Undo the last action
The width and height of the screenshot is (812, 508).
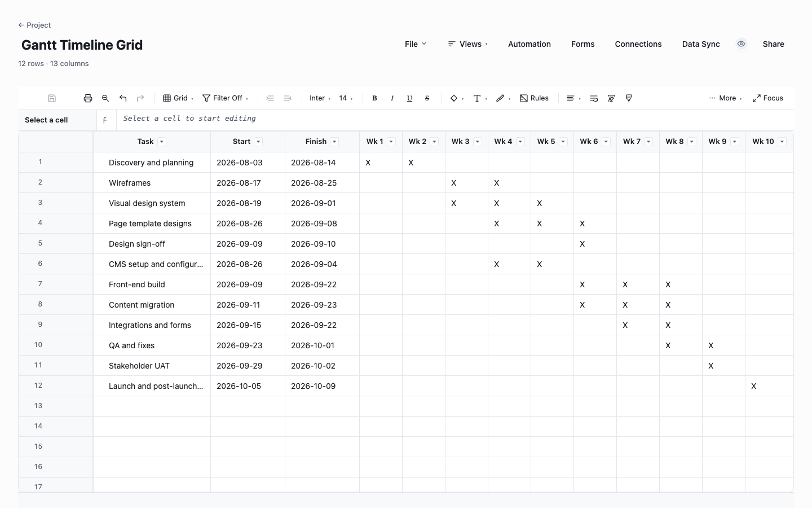click(x=123, y=98)
